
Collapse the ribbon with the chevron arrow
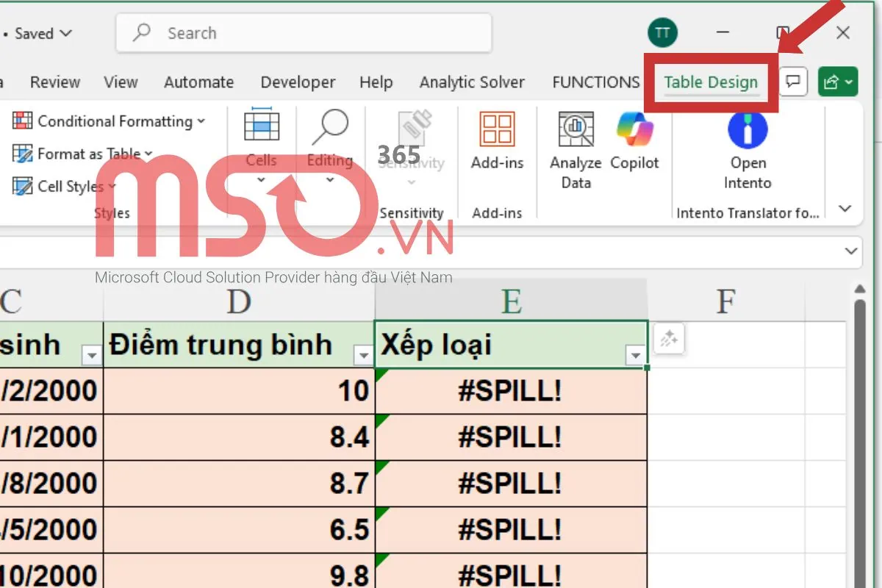click(x=845, y=208)
